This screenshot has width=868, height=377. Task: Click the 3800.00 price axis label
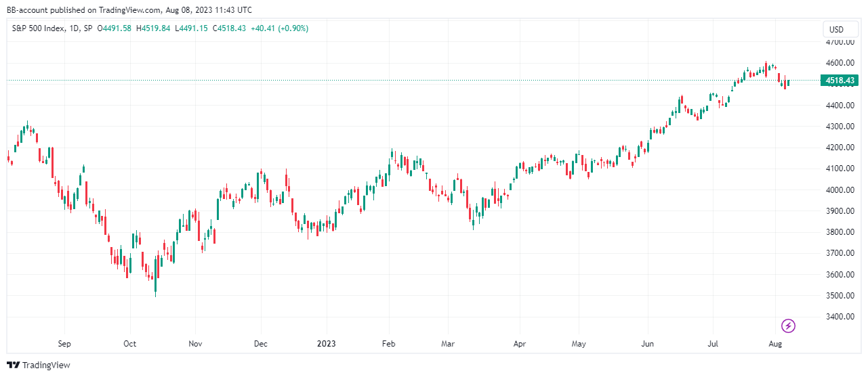pos(839,232)
